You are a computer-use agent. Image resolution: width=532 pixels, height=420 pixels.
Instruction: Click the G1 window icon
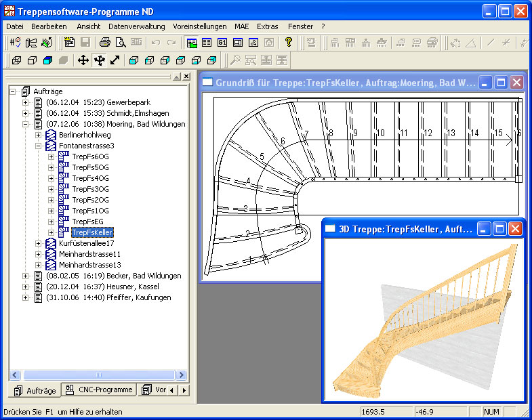pos(222,43)
